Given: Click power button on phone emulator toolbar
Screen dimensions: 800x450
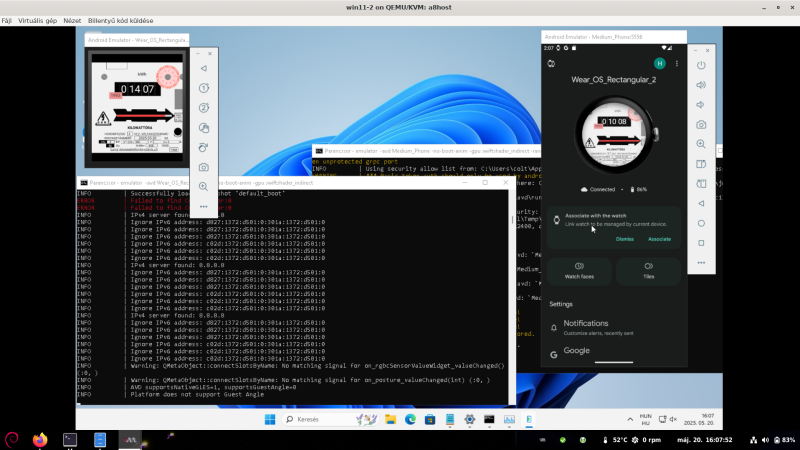Looking at the screenshot, I should (x=701, y=65).
